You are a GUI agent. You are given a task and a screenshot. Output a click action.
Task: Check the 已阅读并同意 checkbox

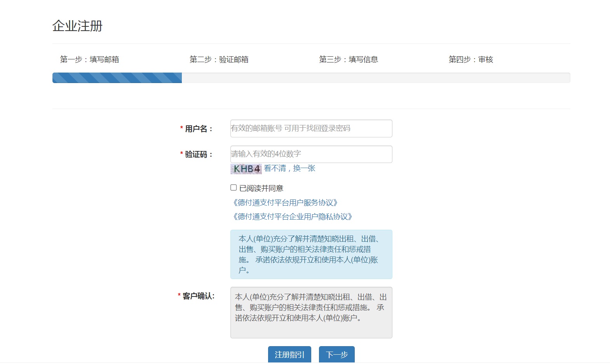pyautogui.click(x=234, y=187)
